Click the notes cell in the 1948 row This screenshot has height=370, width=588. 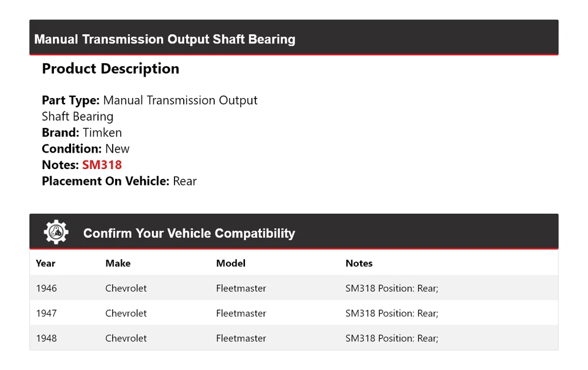click(391, 338)
